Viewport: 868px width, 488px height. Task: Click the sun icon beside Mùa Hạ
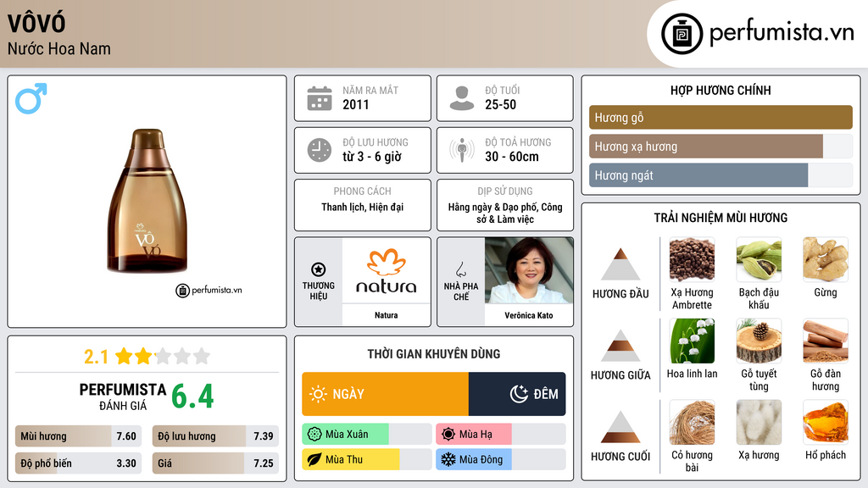click(x=448, y=435)
